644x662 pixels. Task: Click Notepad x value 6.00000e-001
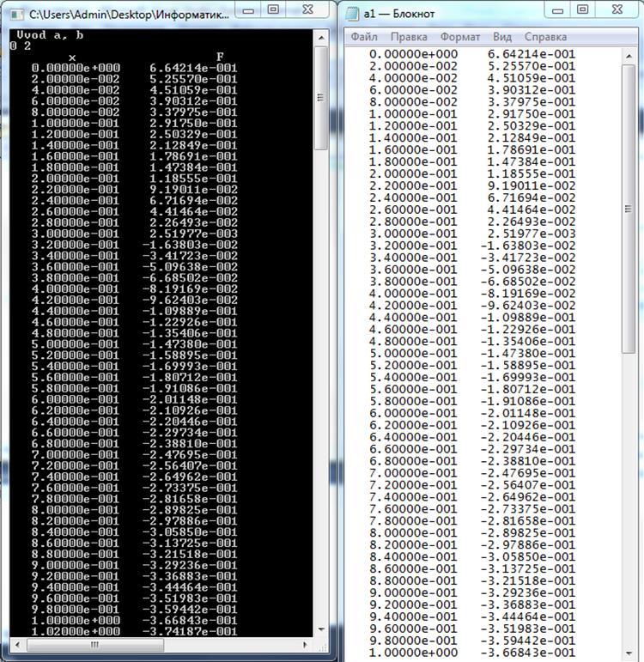[x=413, y=413]
